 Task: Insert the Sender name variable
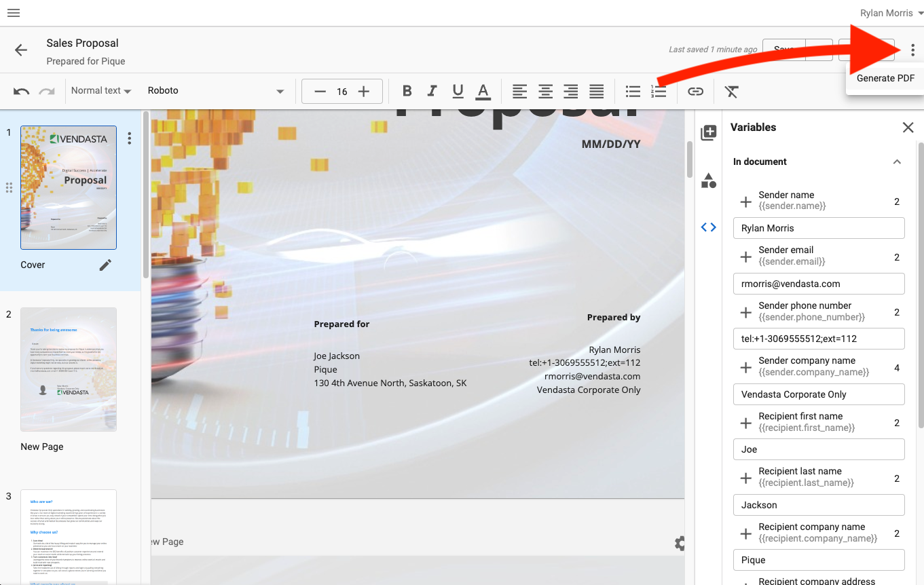pos(745,202)
